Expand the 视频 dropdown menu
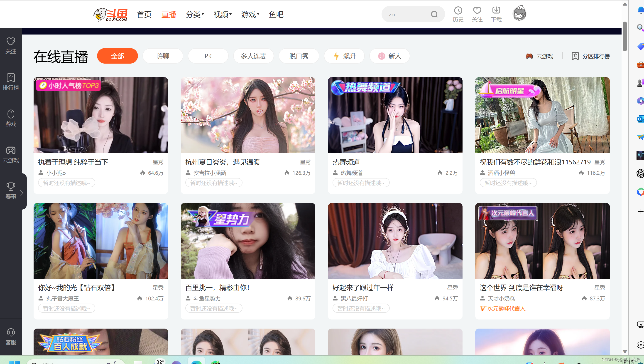 click(223, 15)
